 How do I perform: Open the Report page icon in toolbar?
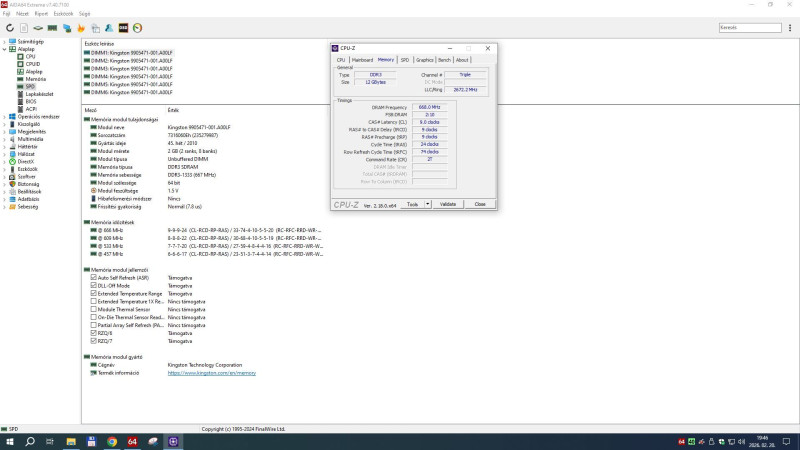coord(24,28)
